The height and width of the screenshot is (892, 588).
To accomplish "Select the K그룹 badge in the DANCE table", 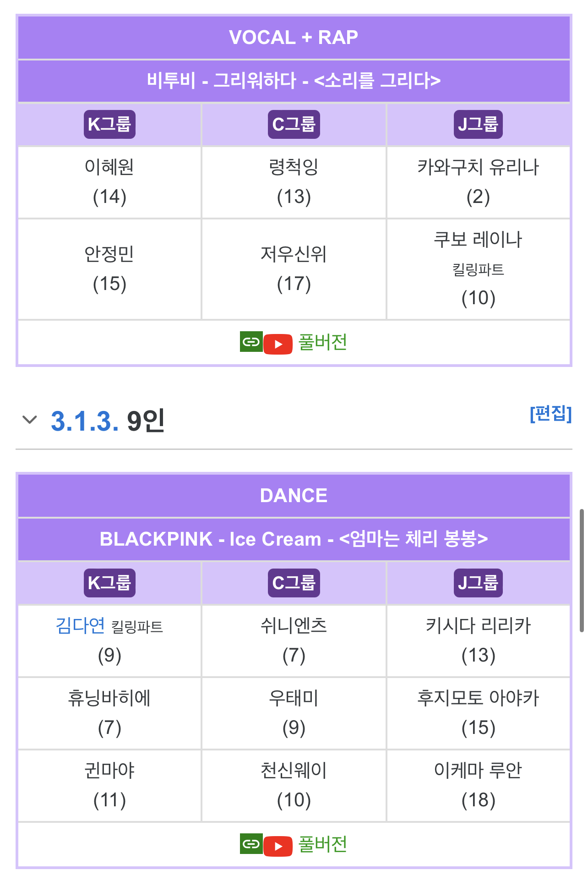I will (109, 582).
